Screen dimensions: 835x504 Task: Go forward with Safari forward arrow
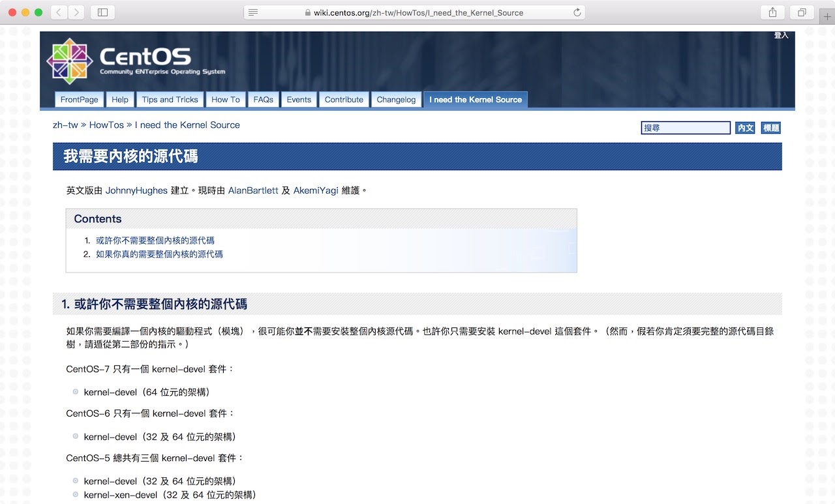[x=76, y=12]
